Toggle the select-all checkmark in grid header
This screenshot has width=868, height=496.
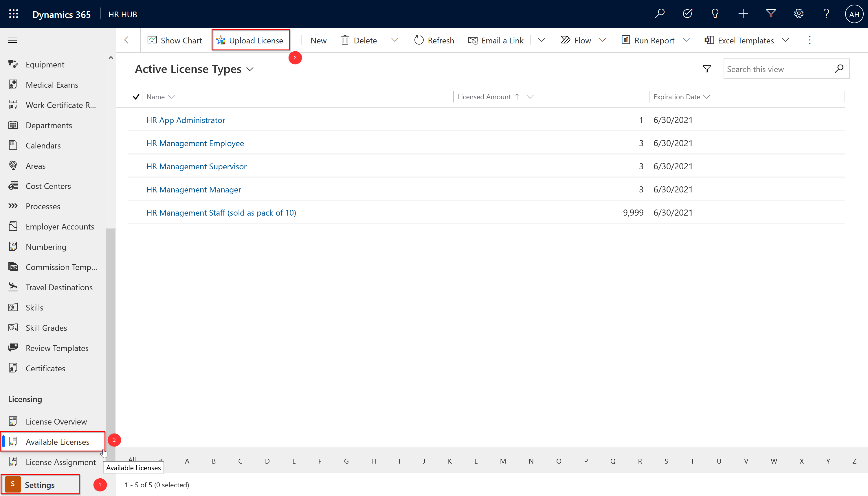(136, 97)
